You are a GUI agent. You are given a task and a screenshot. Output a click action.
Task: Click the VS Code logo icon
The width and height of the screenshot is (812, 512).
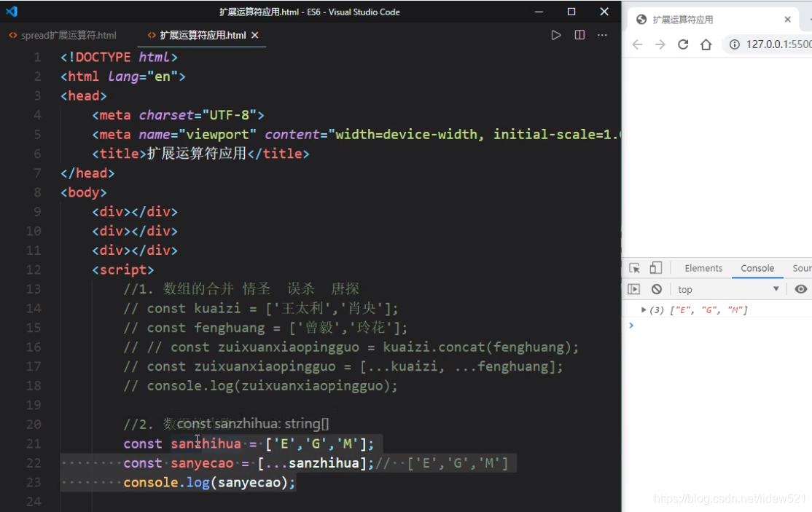pyautogui.click(x=12, y=12)
